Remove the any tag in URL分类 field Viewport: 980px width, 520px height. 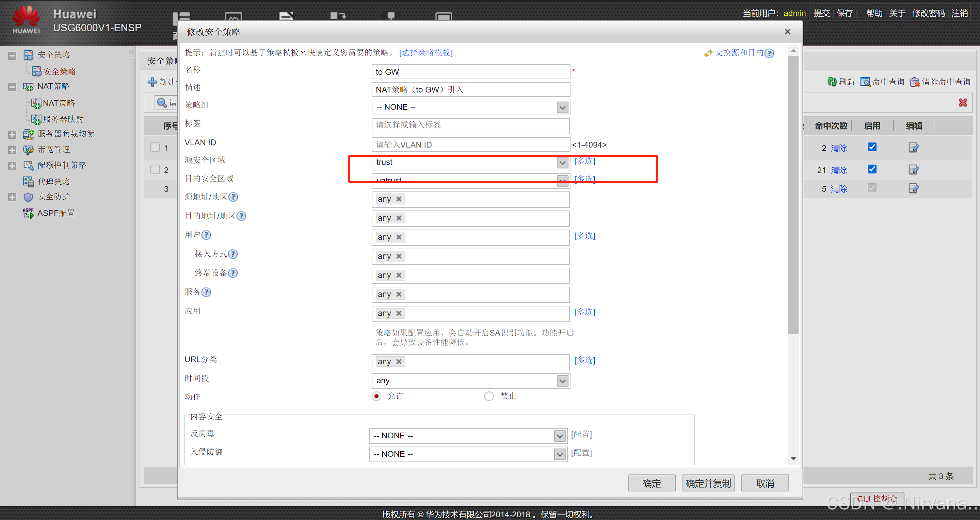pos(399,362)
